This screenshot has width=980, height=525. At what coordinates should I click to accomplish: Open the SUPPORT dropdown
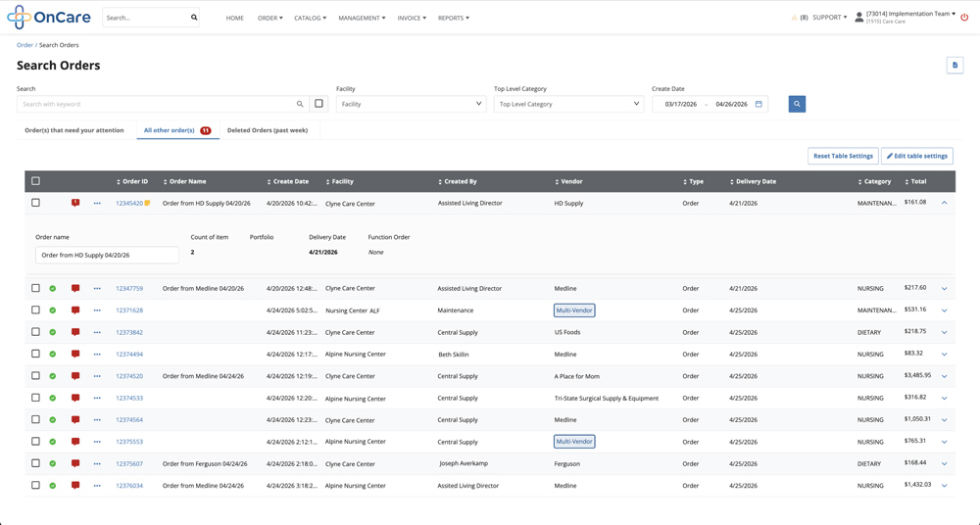point(829,18)
